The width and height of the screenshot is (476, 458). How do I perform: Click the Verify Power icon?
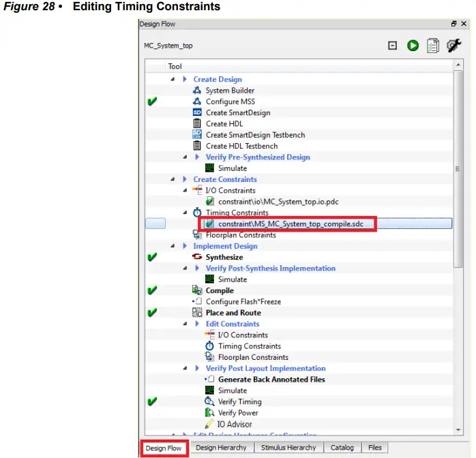coord(209,412)
